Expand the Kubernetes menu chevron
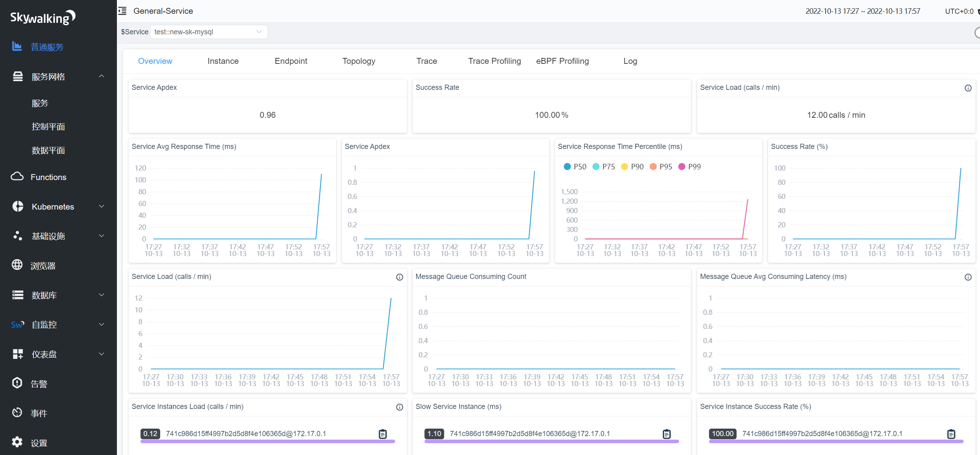Screen dimensions: 980x455 [102, 206]
